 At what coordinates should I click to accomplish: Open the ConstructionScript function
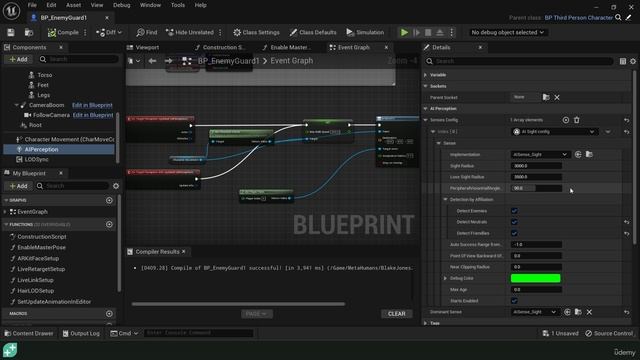coord(42,236)
